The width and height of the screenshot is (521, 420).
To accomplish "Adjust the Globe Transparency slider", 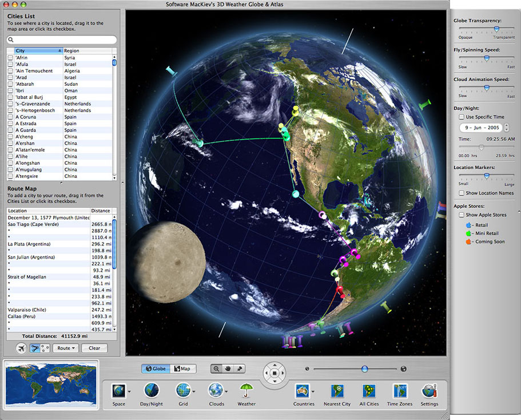I will (x=496, y=29).
